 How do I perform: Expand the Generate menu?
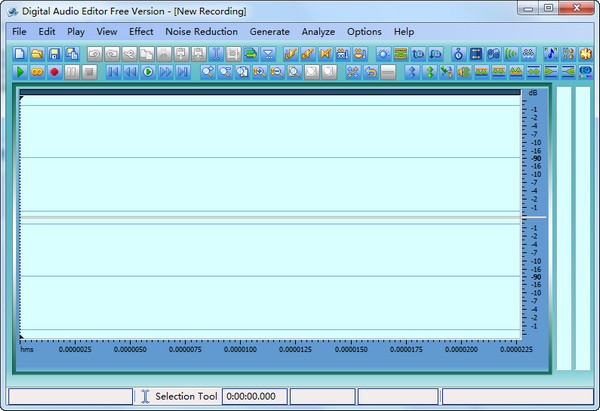point(269,32)
